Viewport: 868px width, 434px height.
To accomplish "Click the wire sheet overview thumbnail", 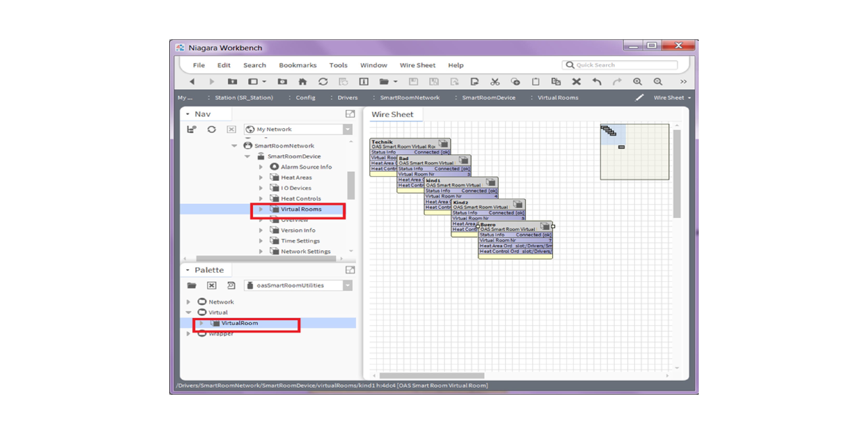I will (634, 152).
